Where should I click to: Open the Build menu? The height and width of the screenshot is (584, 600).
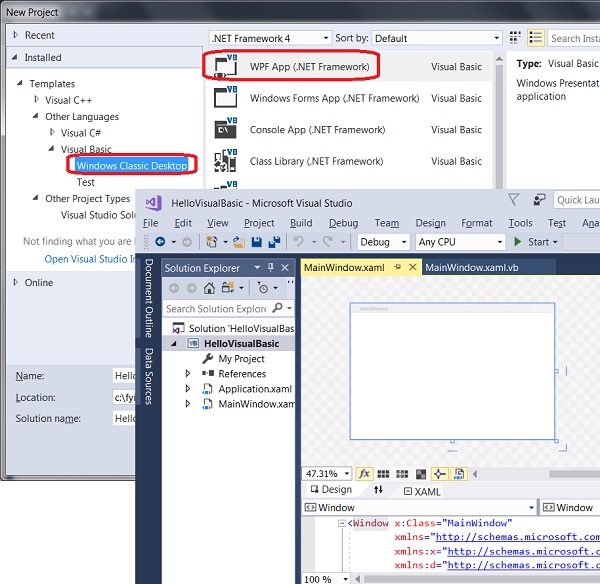tap(301, 223)
